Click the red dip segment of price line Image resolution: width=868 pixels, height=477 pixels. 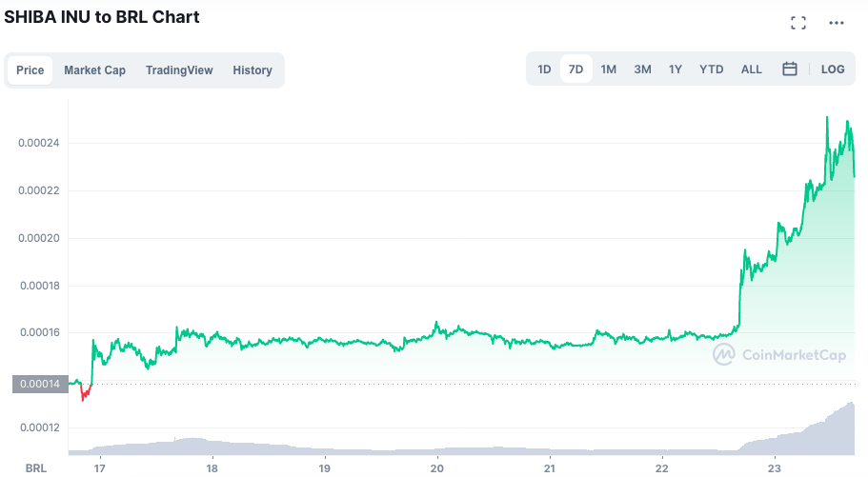coord(85,392)
